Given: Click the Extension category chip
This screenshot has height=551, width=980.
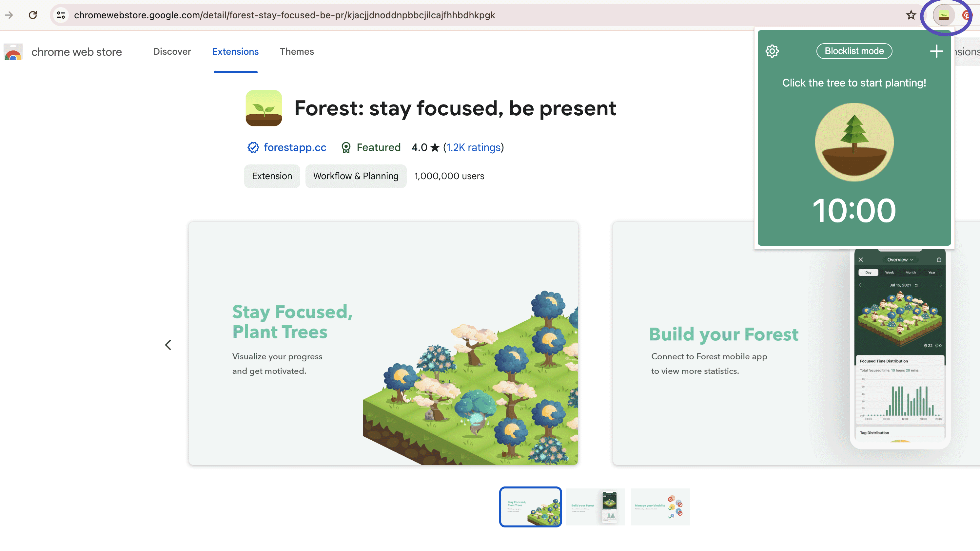Looking at the screenshot, I should click(272, 176).
